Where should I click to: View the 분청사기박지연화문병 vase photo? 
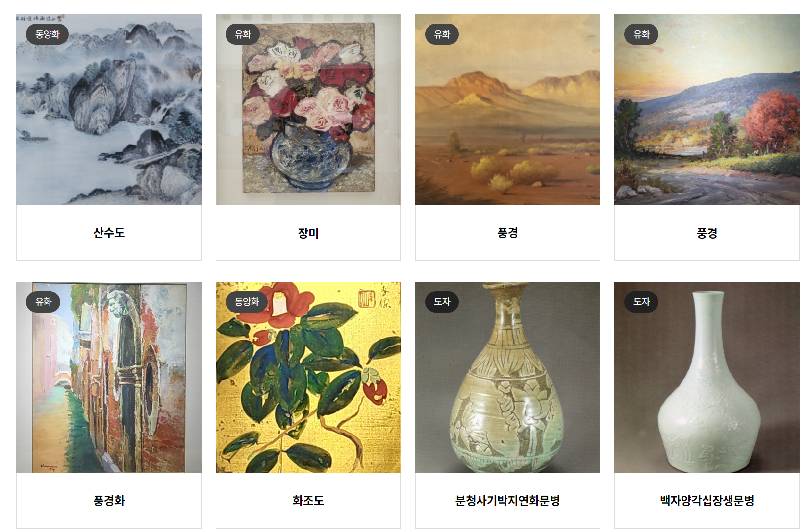point(507,377)
